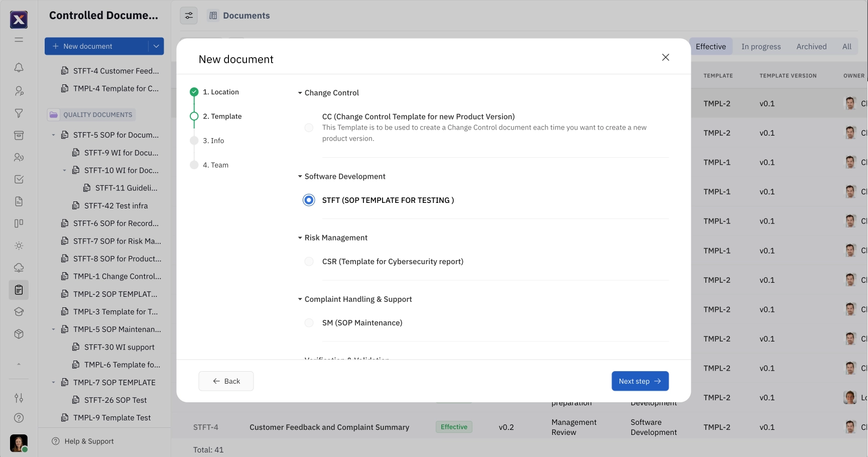Viewport: 868px width, 457px height.
Task: Open the view options icon beside Documents heading
Action: pos(189,16)
